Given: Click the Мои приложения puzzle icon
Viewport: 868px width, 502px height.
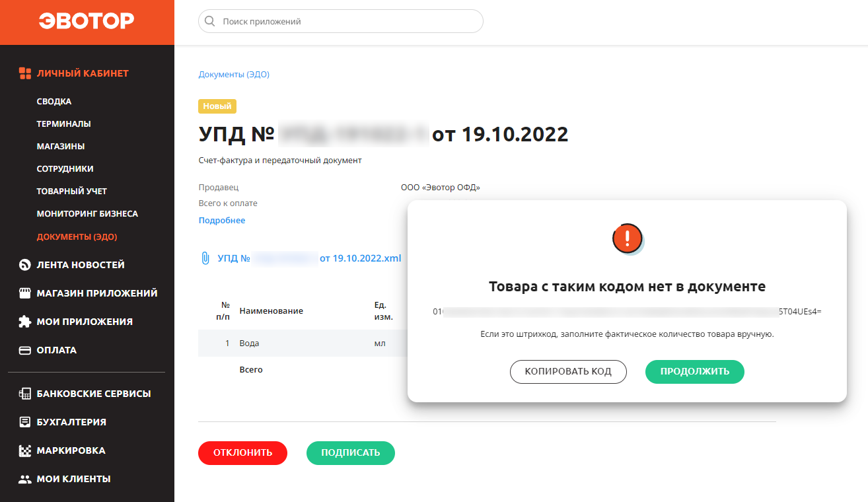Looking at the screenshot, I should [25, 322].
